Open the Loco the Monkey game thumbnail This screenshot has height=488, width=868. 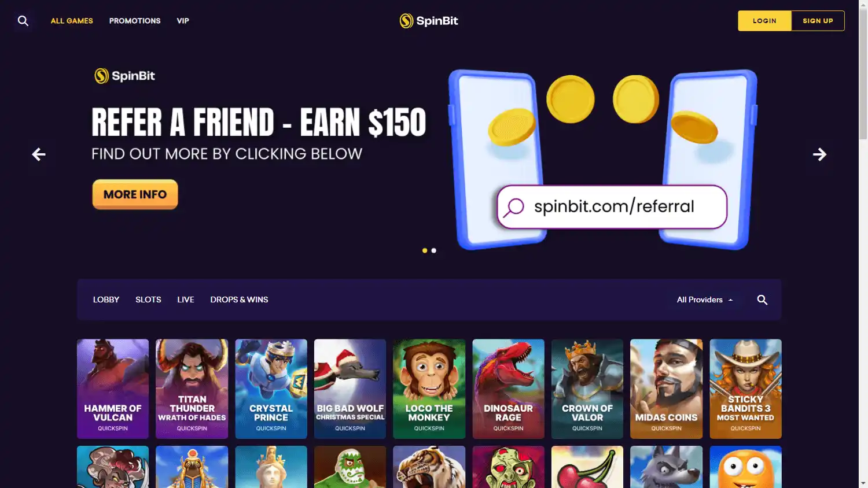(429, 389)
